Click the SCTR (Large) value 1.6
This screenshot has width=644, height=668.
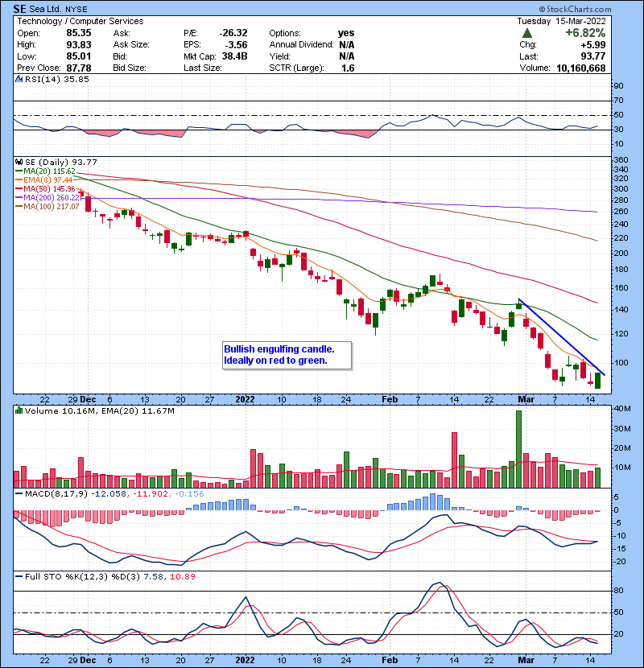(348, 68)
